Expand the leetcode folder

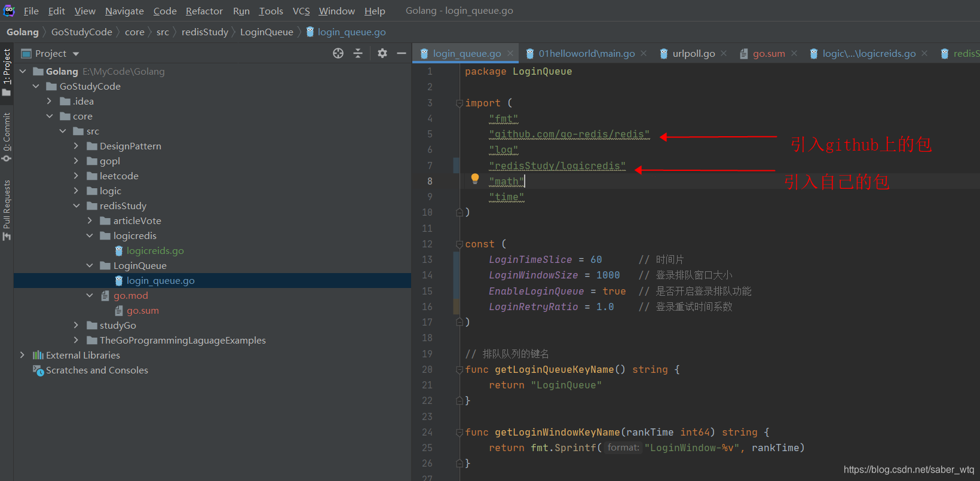pyautogui.click(x=76, y=176)
